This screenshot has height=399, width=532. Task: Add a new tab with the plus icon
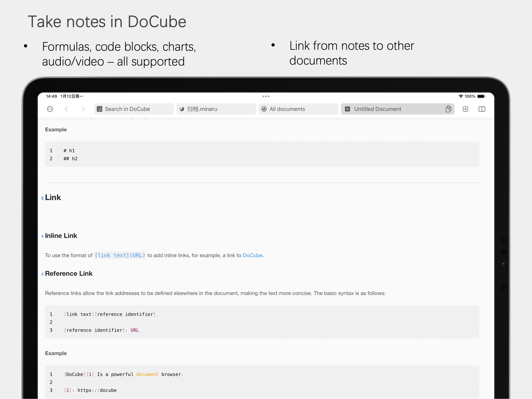coord(465,109)
